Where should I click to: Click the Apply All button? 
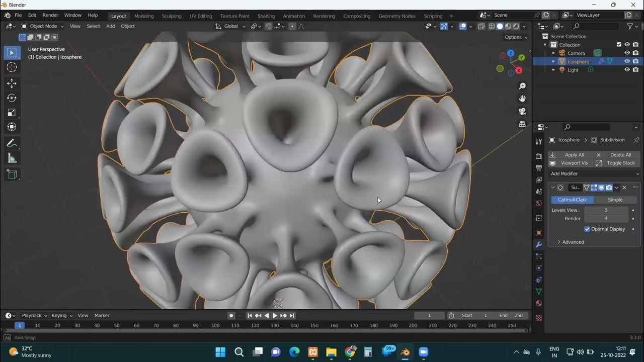(571, 155)
